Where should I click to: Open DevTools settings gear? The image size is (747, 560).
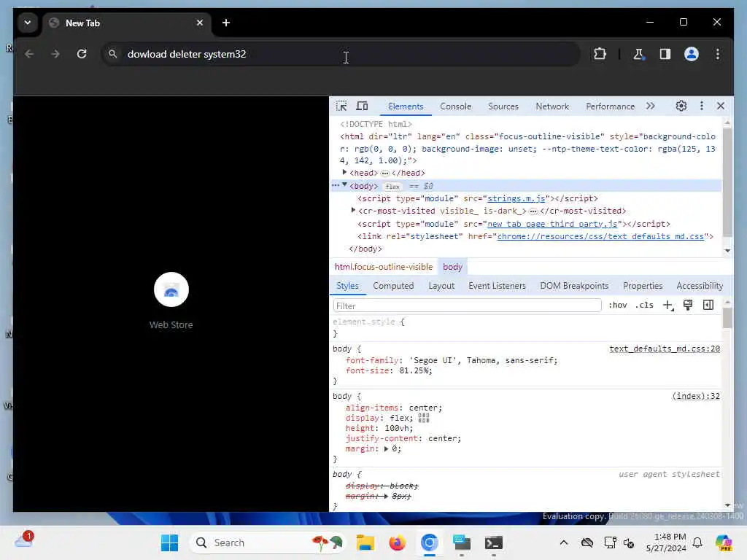(681, 106)
